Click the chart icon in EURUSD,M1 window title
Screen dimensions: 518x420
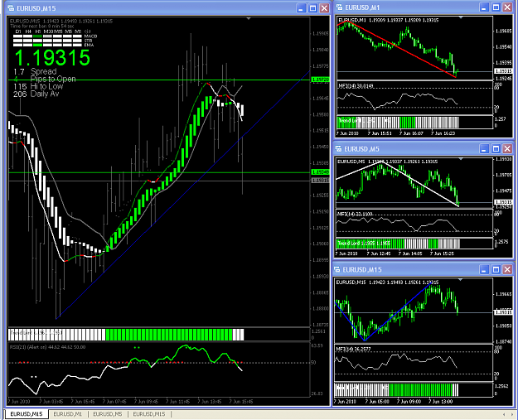pyautogui.click(x=339, y=7)
